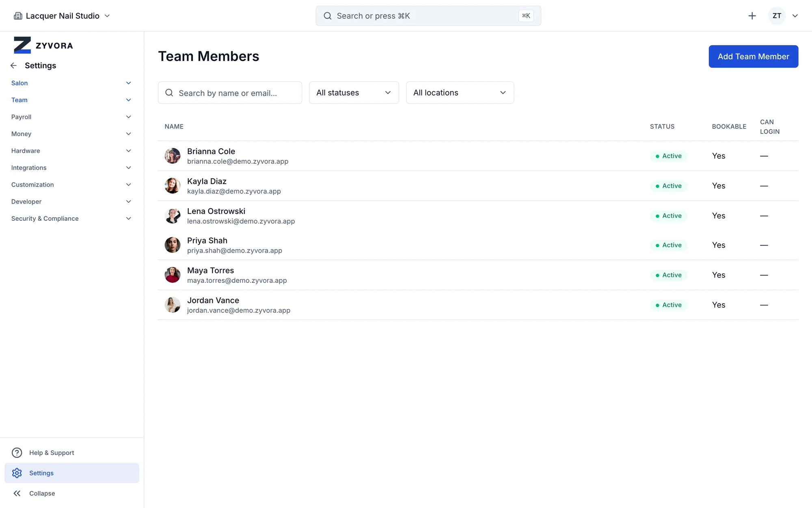Click the back arrow beside Settings
Viewport: 812px width, 508px height.
click(14, 65)
